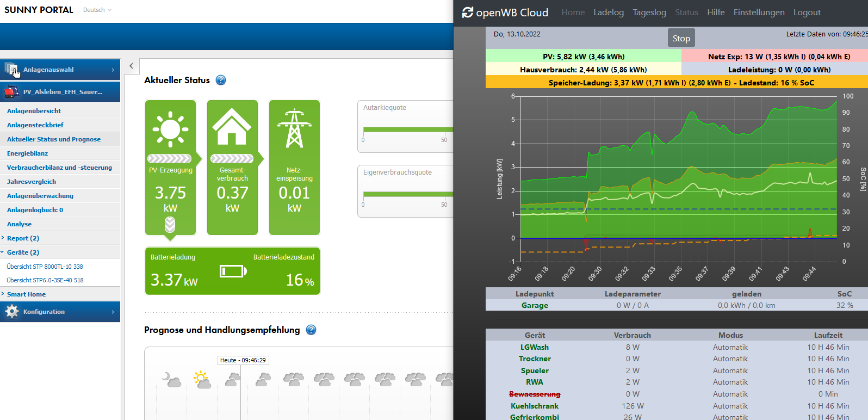The width and height of the screenshot is (868, 420).
Task: Click the help icon next to Aktueller Status
Action: (x=221, y=81)
